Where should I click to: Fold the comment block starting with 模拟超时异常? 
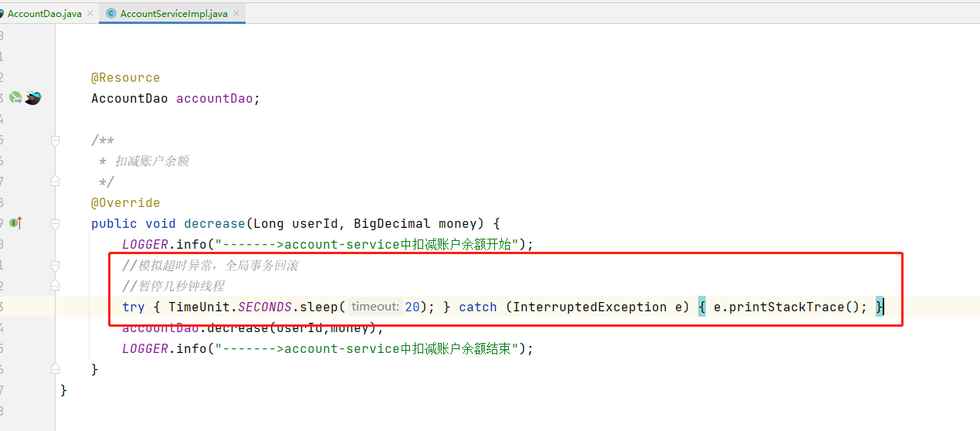pos(55,266)
